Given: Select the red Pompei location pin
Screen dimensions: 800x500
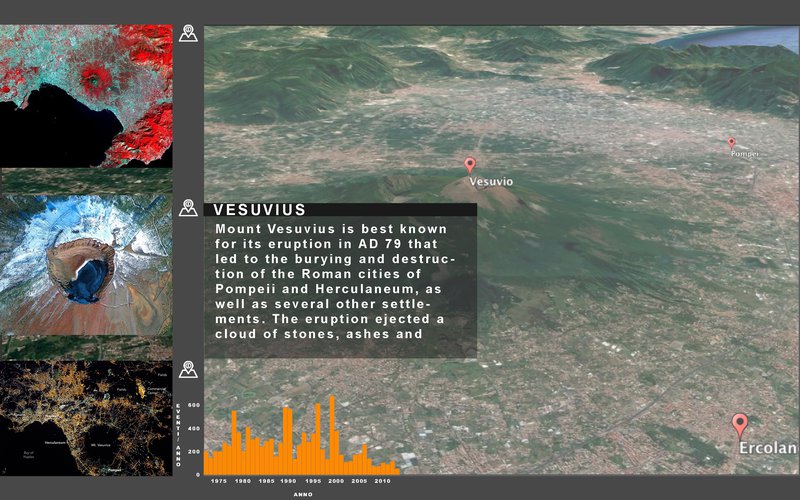Looking at the screenshot, I should coord(732,143).
